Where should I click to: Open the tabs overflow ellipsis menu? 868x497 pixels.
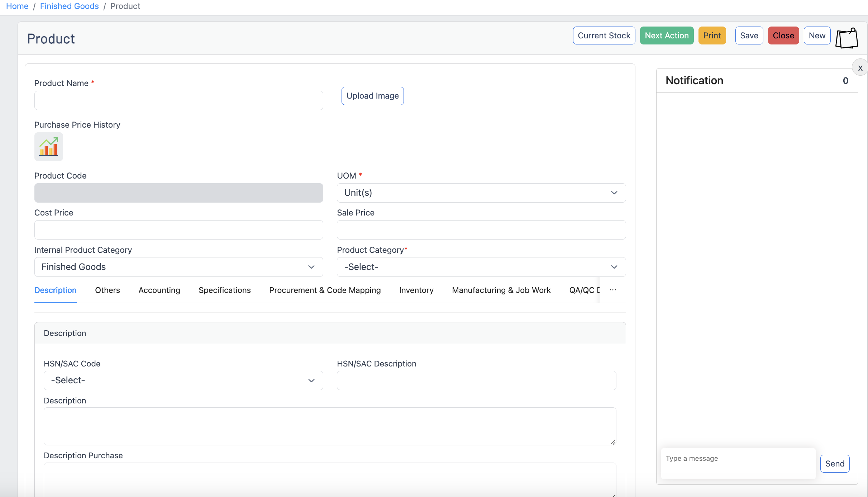[x=613, y=290]
